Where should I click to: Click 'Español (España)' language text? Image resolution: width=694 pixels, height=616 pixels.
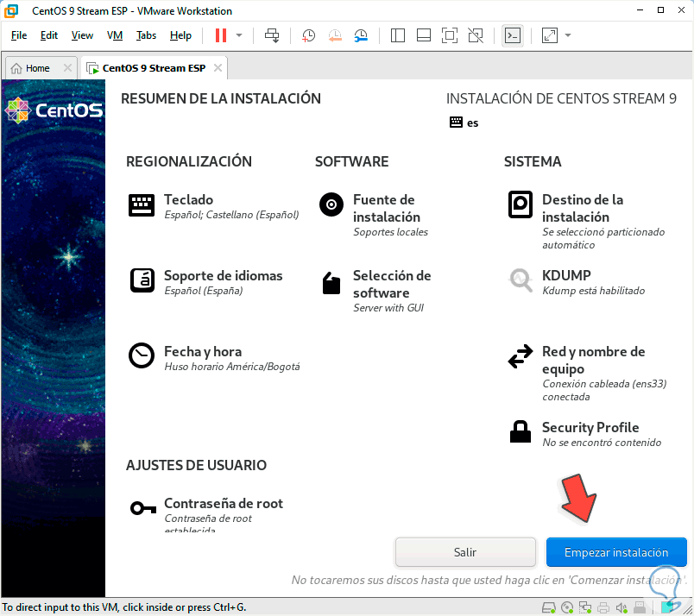point(204,290)
